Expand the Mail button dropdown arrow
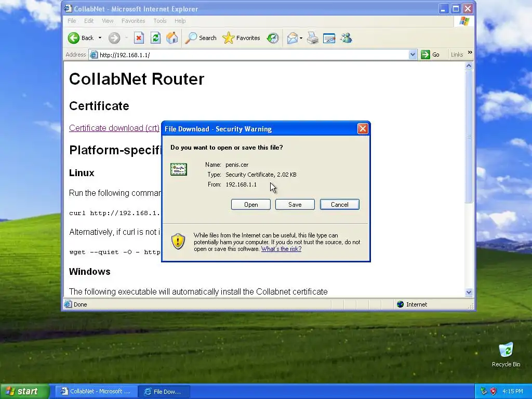This screenshot has width=532, height=399. click(301, 38)
